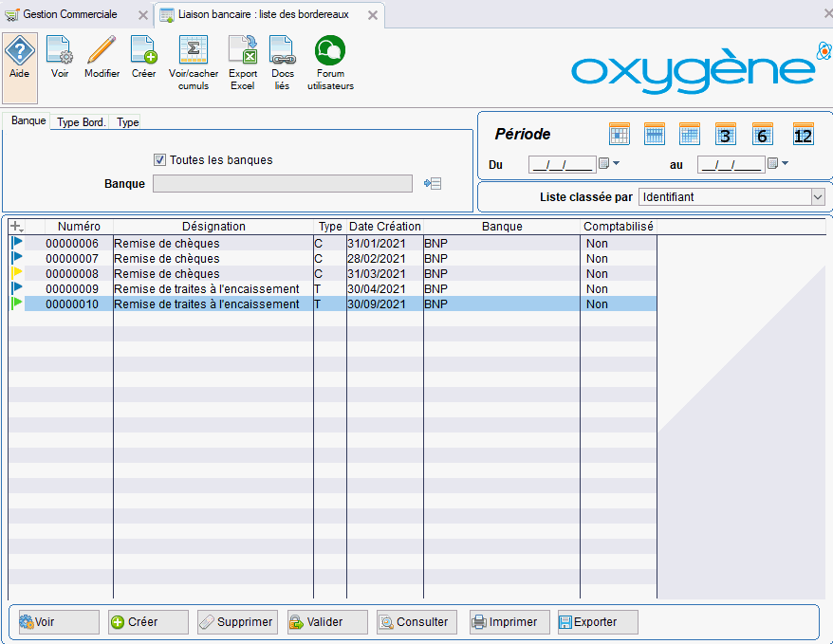Screen dimensions: 833x644
Task: Click the Exporter button
Action: pyautogui.click(x=598, y=621)
